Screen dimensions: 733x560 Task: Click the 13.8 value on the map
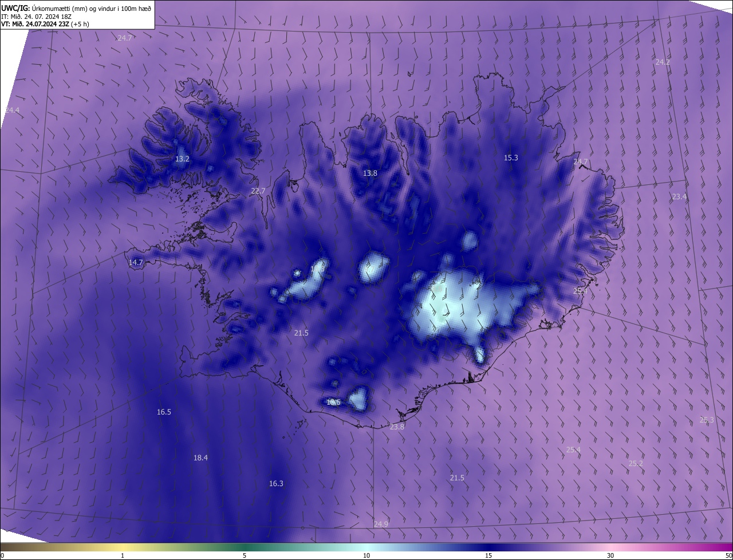pos(370,173)
